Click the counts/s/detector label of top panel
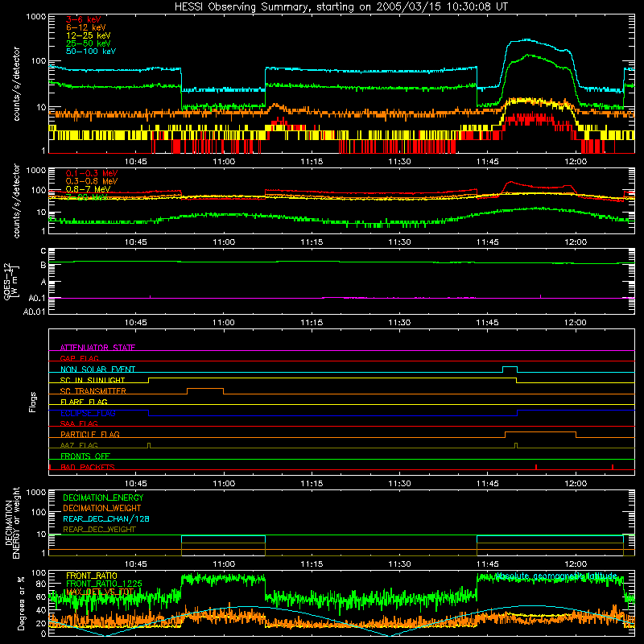The image size is (644, 644). coord(16,84)
